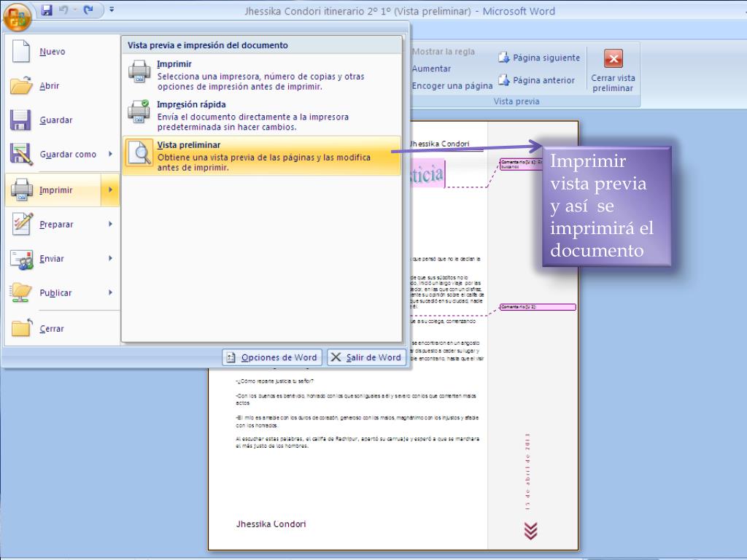Click Encoger una página
This screenshot has width=747, height=560.
[452, 86]
